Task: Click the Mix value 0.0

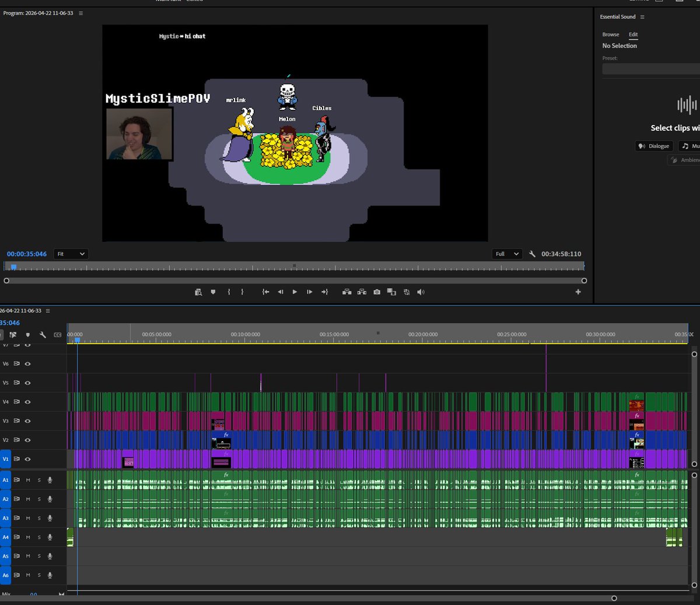Action: click(x=33, y=594)
